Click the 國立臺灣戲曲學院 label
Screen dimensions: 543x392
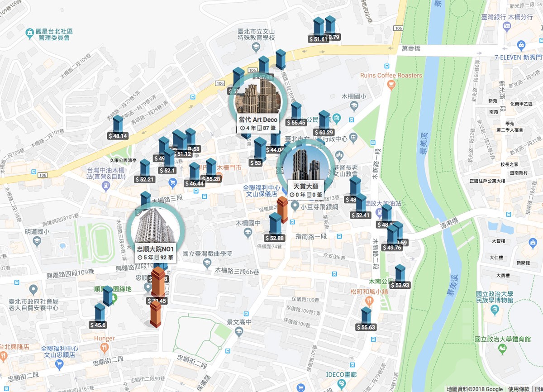tap(207, 254)
